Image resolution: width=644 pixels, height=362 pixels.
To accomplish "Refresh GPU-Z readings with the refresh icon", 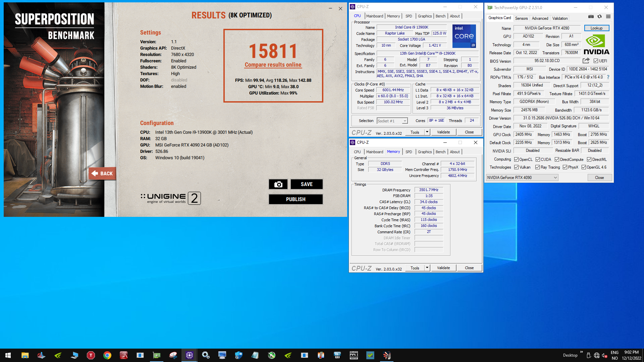I will [599, 16].
